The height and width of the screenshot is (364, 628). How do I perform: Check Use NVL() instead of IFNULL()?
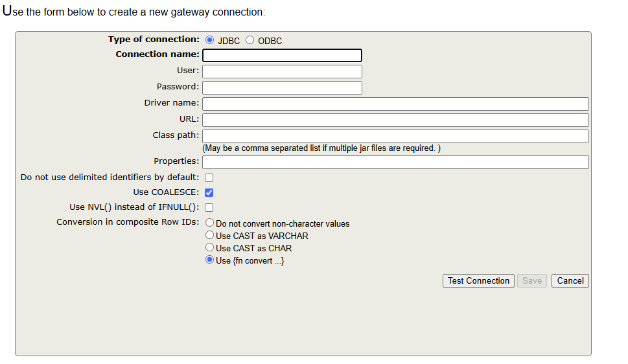209,207
